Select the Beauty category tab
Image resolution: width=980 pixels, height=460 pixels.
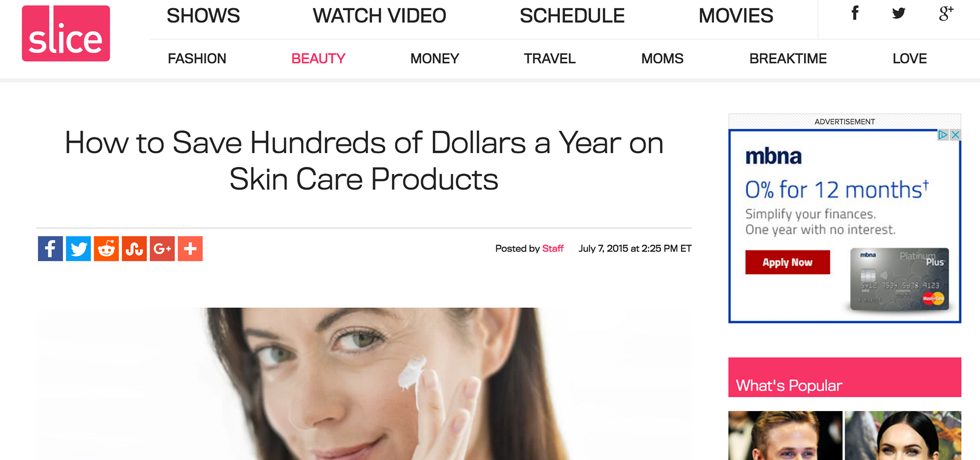(x=318, y=59)
